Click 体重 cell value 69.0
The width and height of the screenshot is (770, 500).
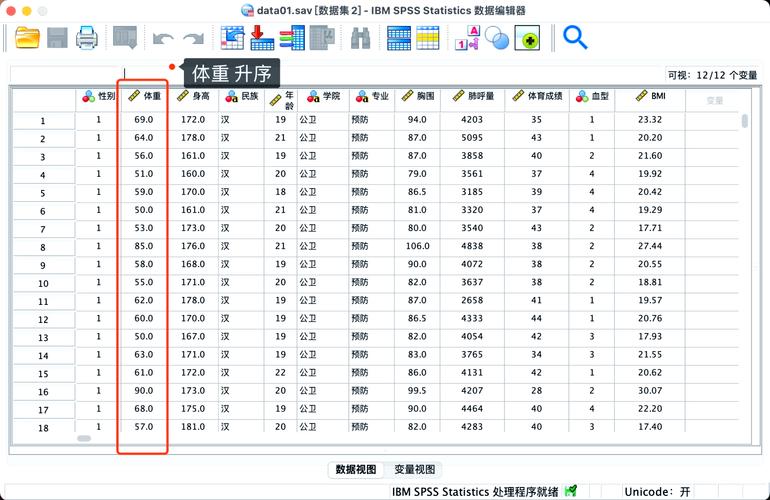(x=144, y=119)
